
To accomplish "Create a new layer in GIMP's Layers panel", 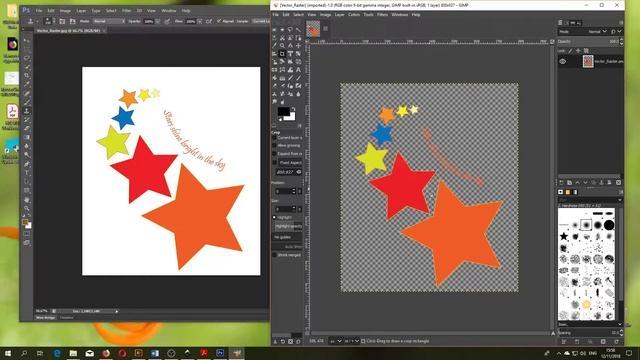I will click(x=561, y=182).
